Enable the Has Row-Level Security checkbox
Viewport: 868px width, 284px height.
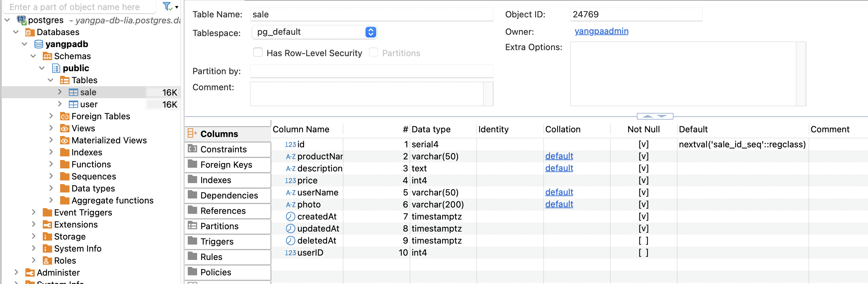258,52
